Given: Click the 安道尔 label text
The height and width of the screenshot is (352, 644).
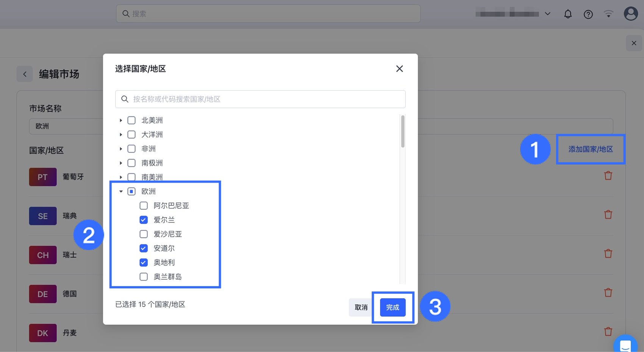Looking at the screenshot, I should click(164, 248).
